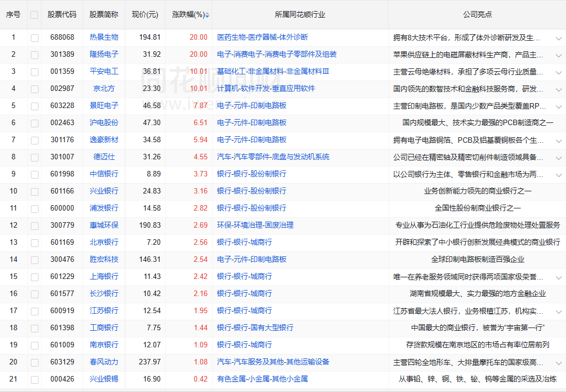Viewport: 566px width, 392px height.
Task: Click the 现价(元) column header
Action: point(145,15)
